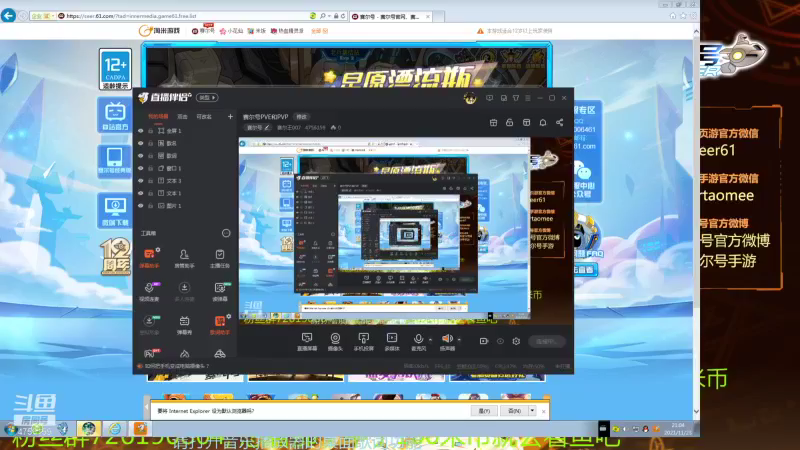This screenshot has height=450, width=800.
Task: Switch to the 可改名 scene tab
Action: coord(204,117)
